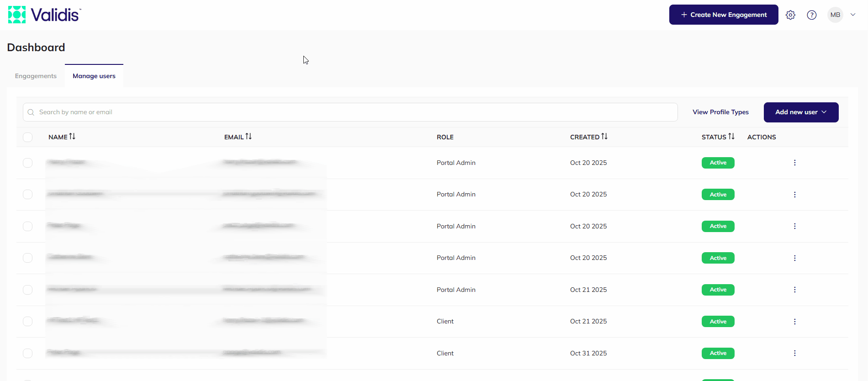The image size is (868, 381).
Task: Select the Manage users tab
Action: point(94,76)
